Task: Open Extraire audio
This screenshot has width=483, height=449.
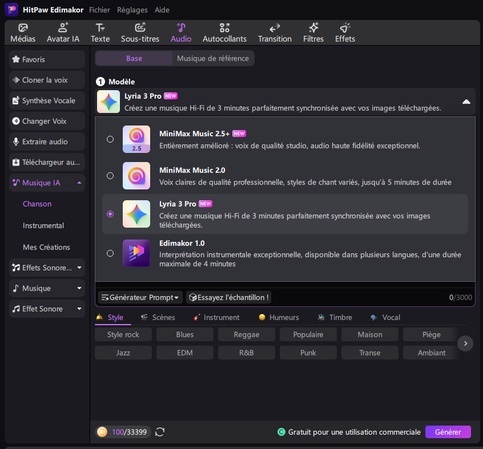Action: (x=47, y=142)
